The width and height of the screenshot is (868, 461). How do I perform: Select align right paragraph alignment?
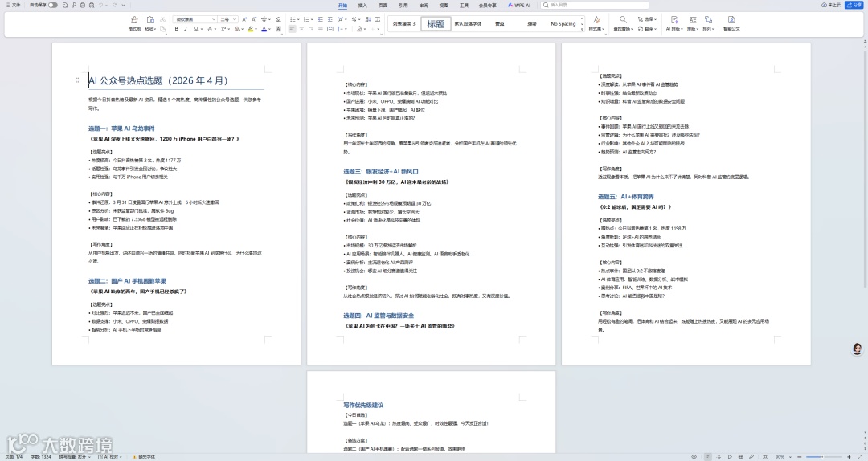(311, 29)
